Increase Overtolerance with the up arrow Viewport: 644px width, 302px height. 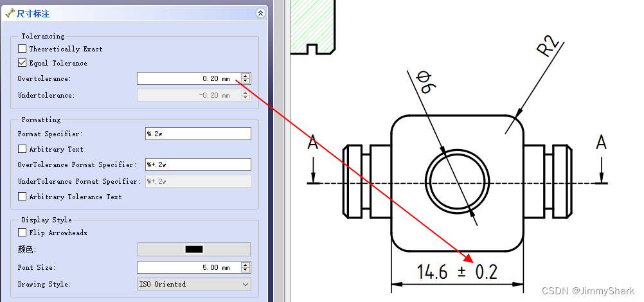tap(246, 76)
